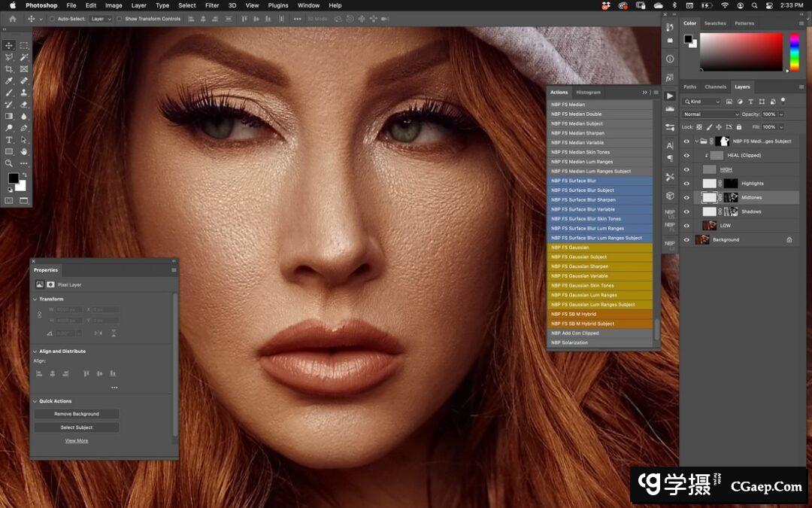Select the Crop tool

click(9, 68)
